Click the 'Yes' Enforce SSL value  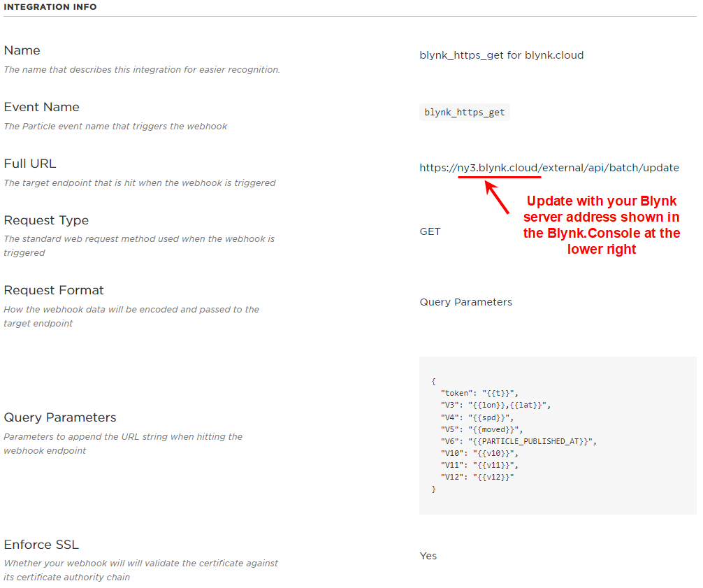pos(428,556)
